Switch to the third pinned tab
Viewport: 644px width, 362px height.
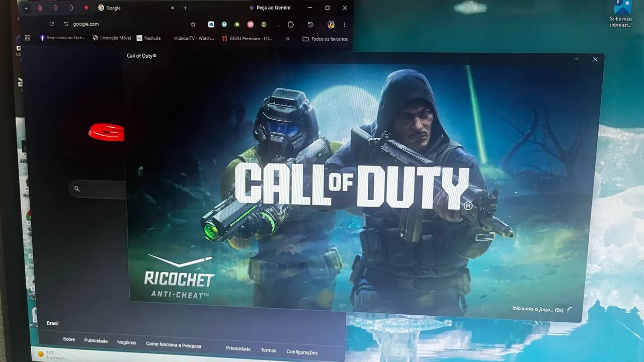point(71,8)
